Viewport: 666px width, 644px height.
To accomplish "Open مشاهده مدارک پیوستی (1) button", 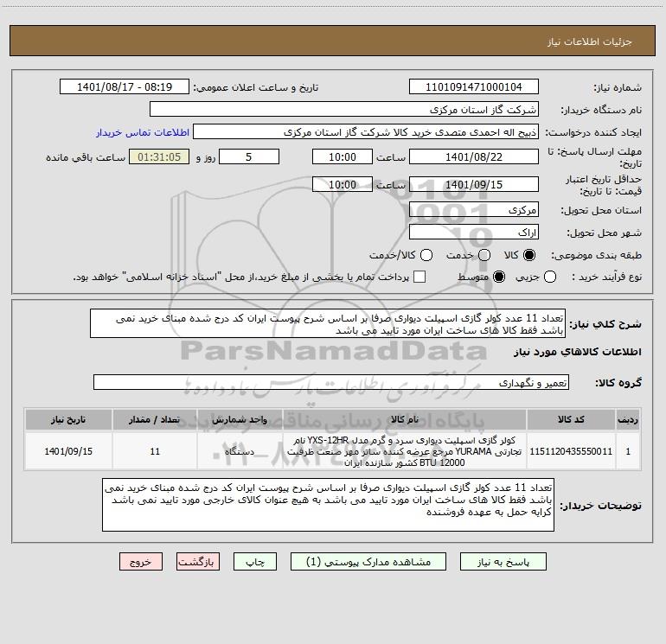I will [368, 562].
